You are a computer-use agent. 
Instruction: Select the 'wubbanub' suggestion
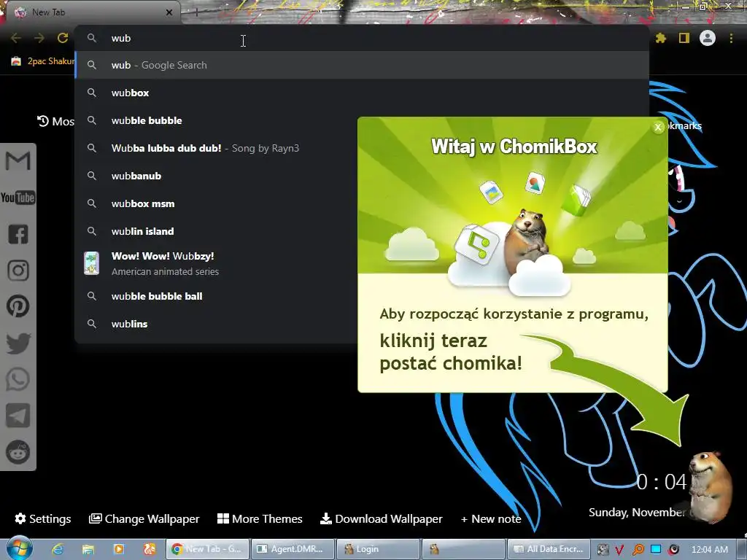[217, 176]
